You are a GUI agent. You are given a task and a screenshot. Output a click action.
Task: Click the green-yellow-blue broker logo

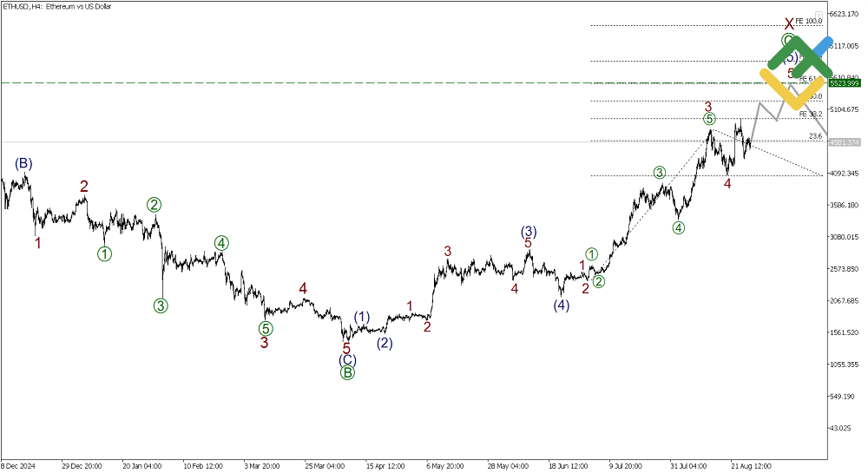click(796, 71)
